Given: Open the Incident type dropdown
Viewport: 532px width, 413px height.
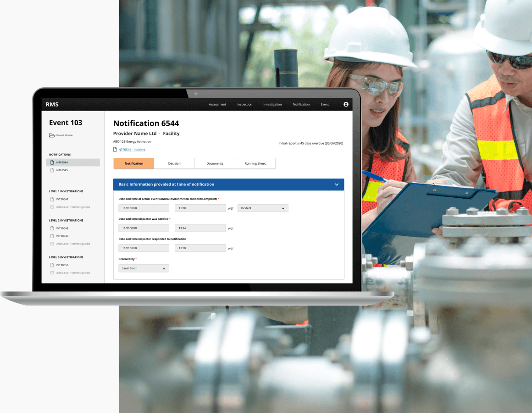Looking at the screenshot, I should pyautogui.click(x=263, y=208).
